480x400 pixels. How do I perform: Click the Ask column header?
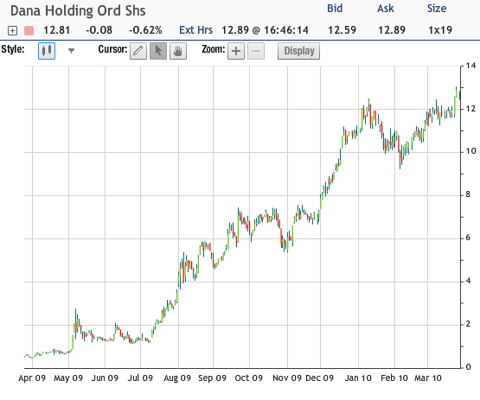[386, 8]
